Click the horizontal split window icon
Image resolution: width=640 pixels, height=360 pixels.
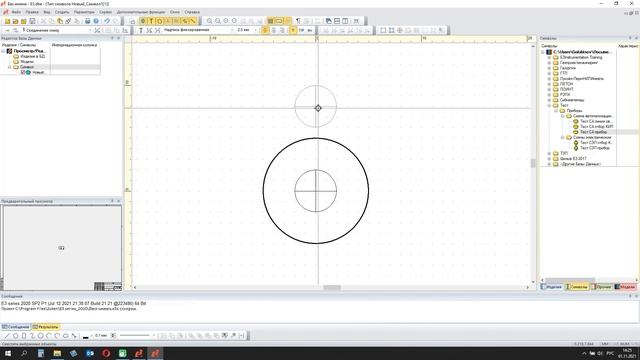coord(337,21)
